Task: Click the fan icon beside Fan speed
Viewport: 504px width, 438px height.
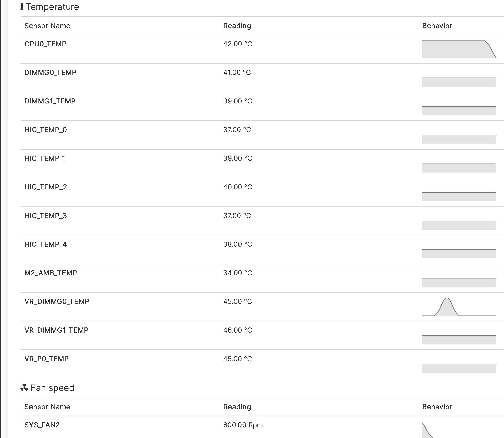Action: (24, 388)
